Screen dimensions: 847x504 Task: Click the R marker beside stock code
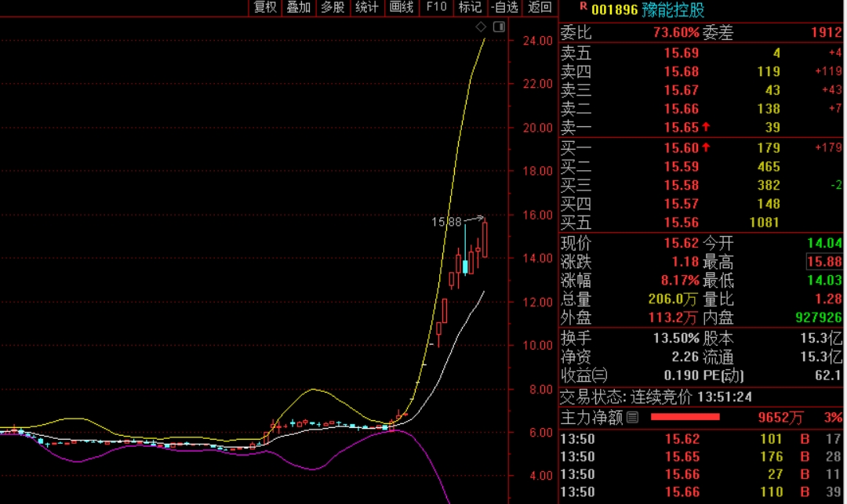click(583, 6)
